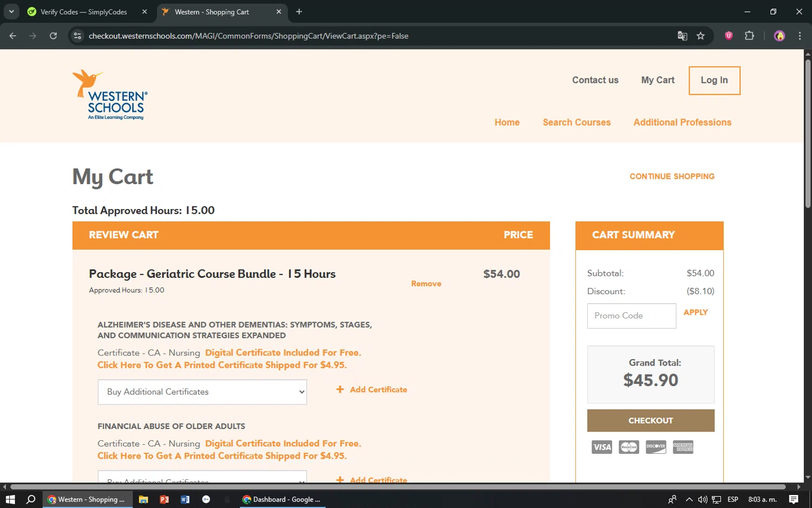Bookmark this page with the star icon

(x=700, y=36)
